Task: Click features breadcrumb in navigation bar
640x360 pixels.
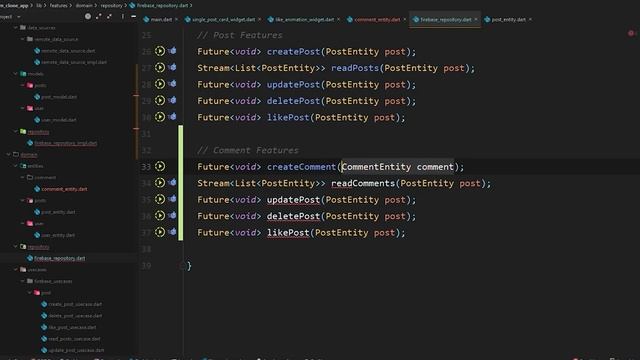Action: 58,5
